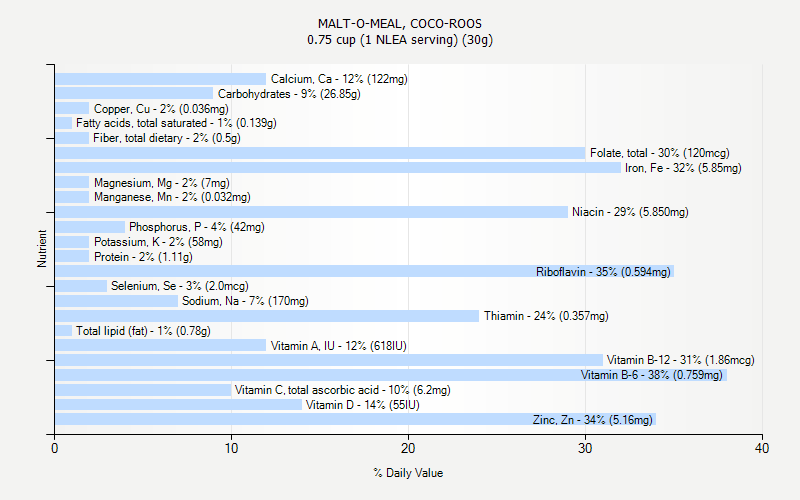Click the Copper, Cu - 2% label
Viewport: 800px width, 500px height.
[x=161, y=109]
